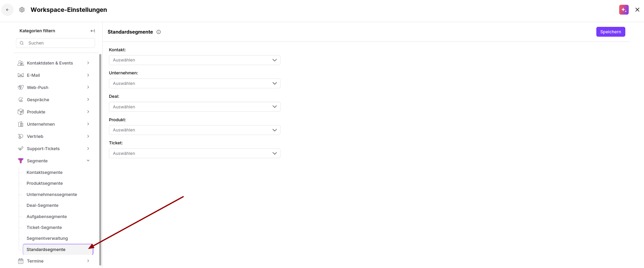Click the Suchen search field
This screenshot has height=268, width=644.
pyautogui.click(x=55, y=43)
